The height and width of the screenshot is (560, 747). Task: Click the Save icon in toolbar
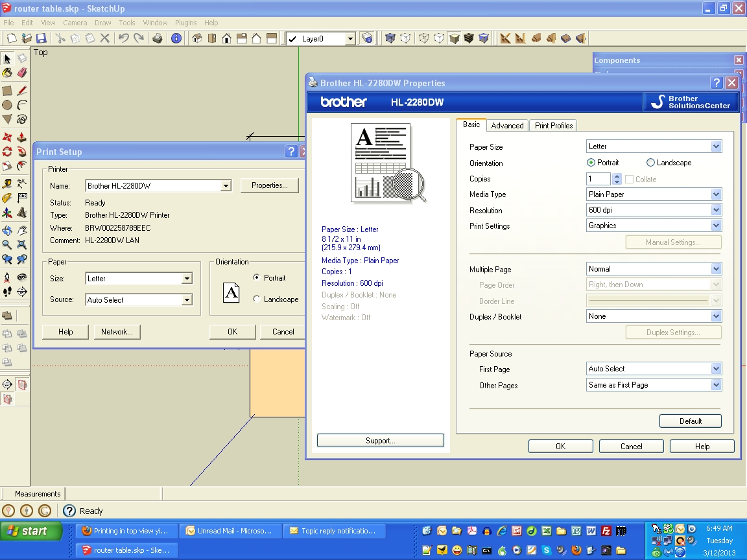pyautogui.click(x=41, y=39)
